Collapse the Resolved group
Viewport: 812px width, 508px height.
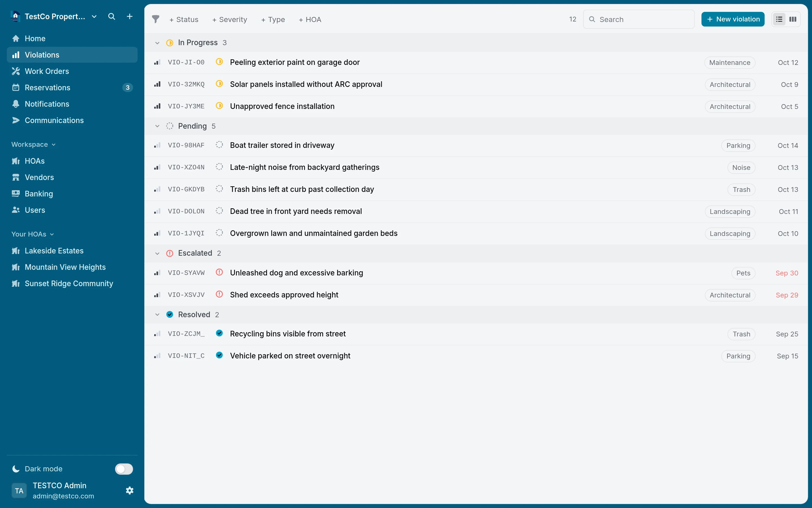157,314
